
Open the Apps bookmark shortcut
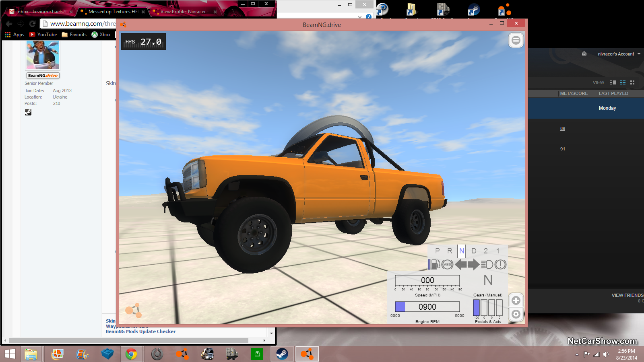(15, 35)
